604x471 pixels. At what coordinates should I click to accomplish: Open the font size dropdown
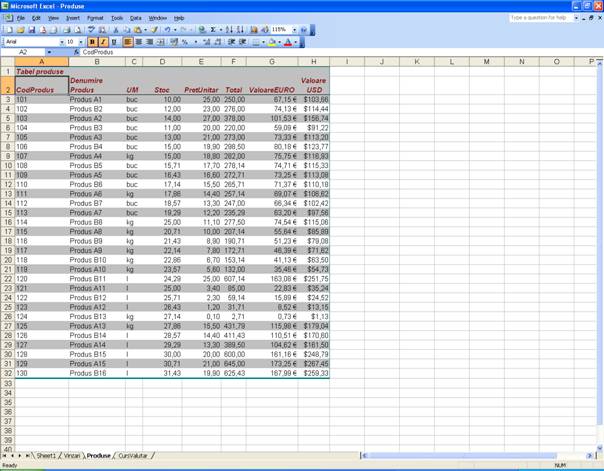pyautogui.click(x=83, y=42)
